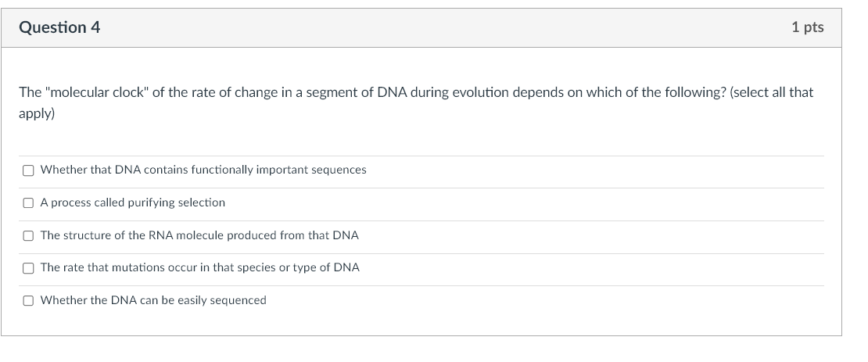Click the word 'apply)' on the second prompt line
Screen dimensions: 868x362
[x=37, y=112]
